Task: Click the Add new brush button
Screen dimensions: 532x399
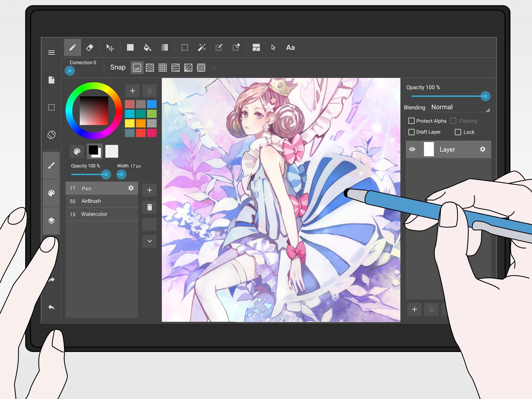Action: pyautogui.click(x=150, y=189)
